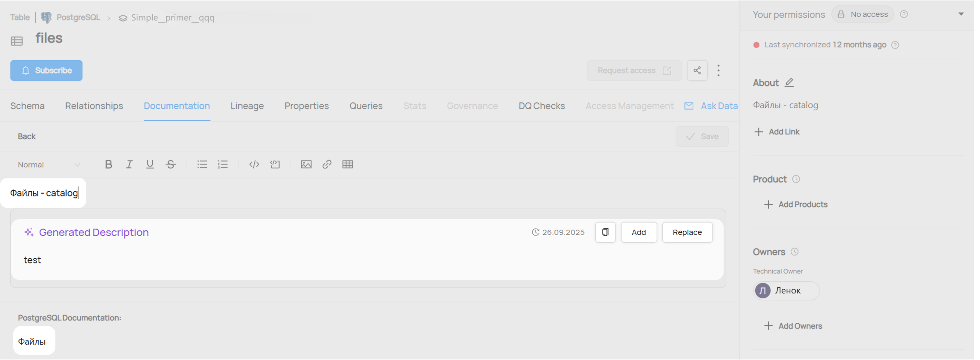Open the three-dot more options menu
Image resolution: width=980 pixels, height=360 pixels.
tap(718, 70)
